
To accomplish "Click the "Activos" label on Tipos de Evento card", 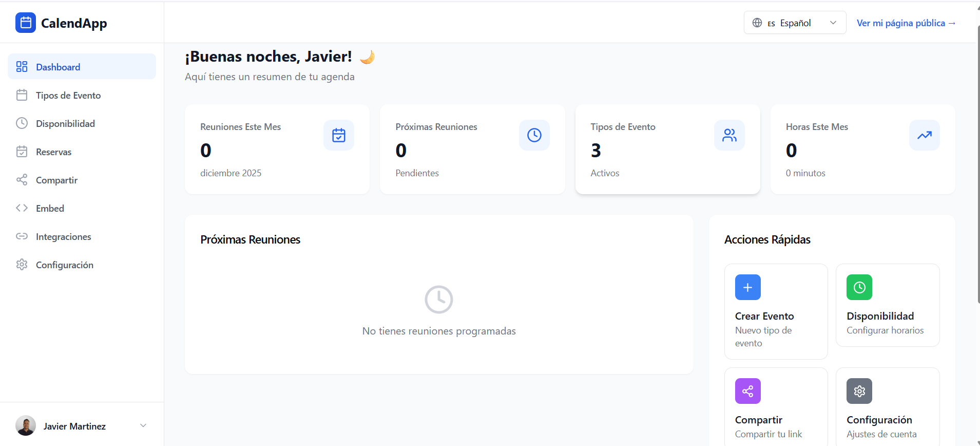I will coord(605,173).
